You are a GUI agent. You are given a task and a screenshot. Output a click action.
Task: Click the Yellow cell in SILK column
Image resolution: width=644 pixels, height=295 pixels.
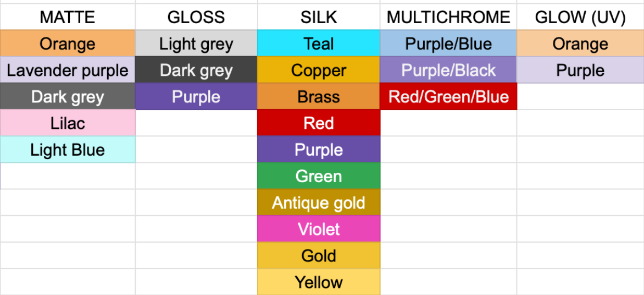pyautogui.click(x=319, y=282)
